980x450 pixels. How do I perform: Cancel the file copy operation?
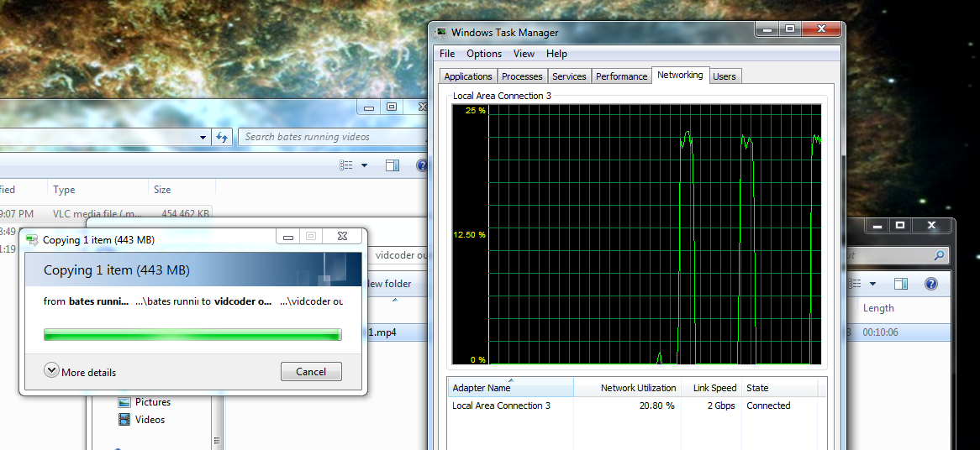point(311,371)
